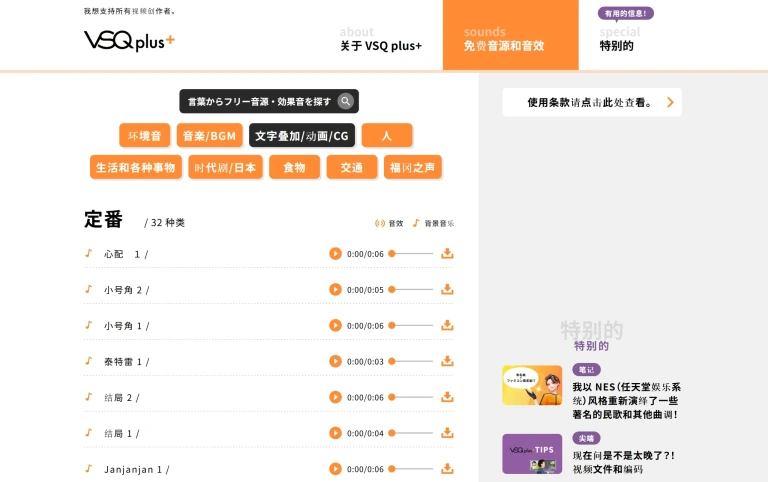Play the 小号角 1 sound

[x=335, y=325]
